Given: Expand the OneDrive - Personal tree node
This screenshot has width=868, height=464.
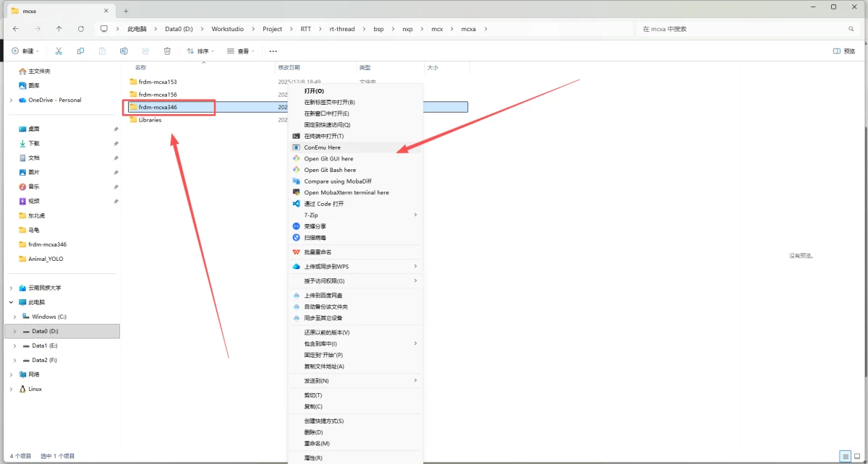Looking at the screenshot, I should coord(11,100).
